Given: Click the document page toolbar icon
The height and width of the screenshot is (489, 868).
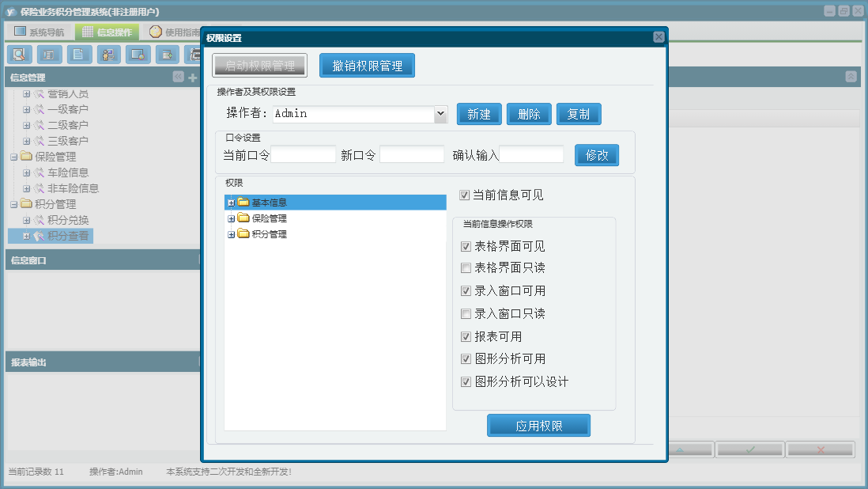Looking at the screenshot, I should click(79, 55).
